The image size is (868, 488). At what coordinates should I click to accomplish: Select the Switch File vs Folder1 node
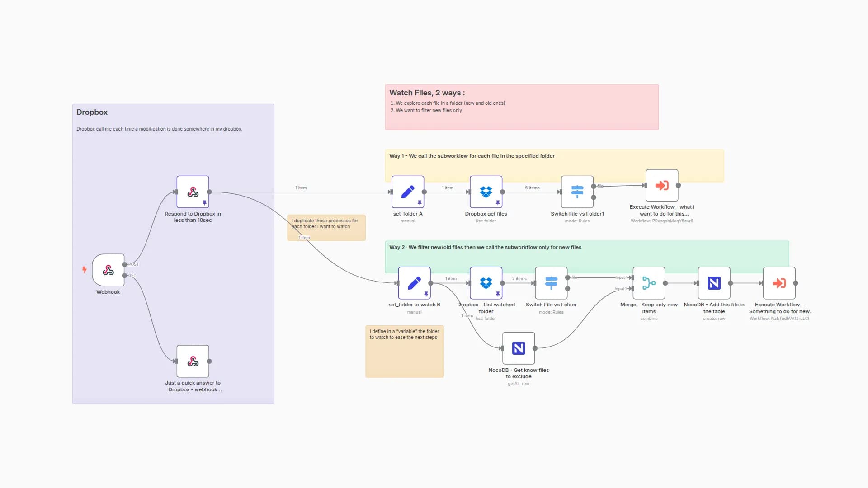tap(577, 192)
